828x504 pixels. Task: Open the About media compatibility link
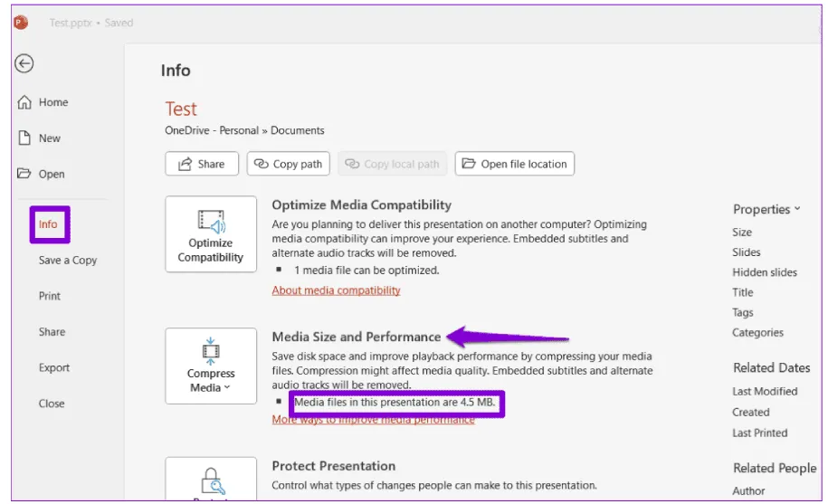[336, 290]
